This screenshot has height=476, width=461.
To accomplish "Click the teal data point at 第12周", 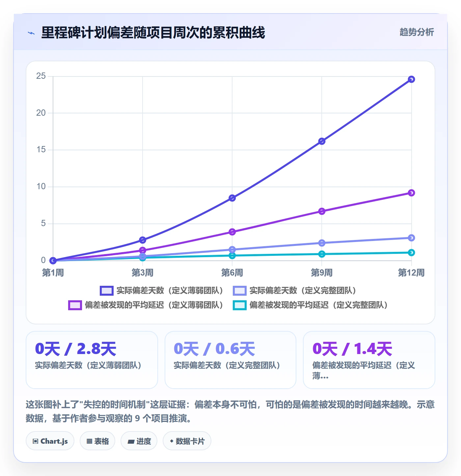I will tap(411, 253).
